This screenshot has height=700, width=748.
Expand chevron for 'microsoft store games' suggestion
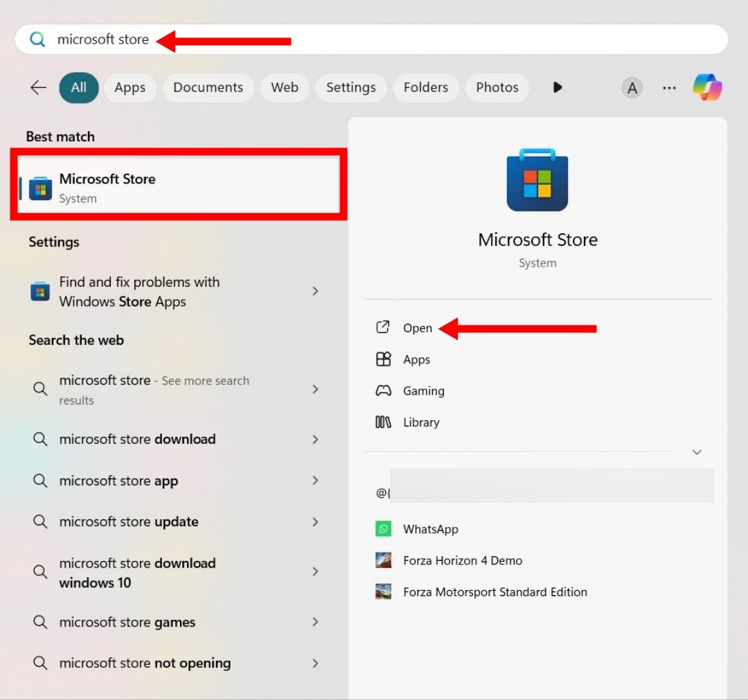tap(315, 622)
